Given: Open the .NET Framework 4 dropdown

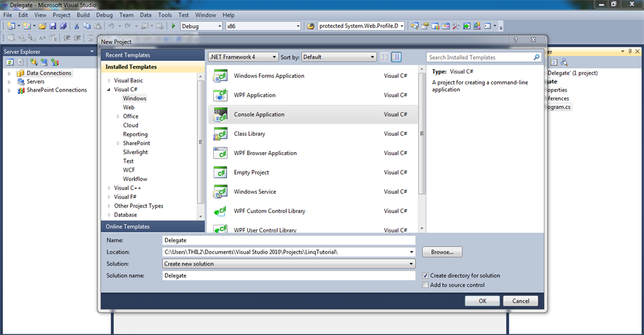Looking at the screenshot, I should tap(243, 57).
